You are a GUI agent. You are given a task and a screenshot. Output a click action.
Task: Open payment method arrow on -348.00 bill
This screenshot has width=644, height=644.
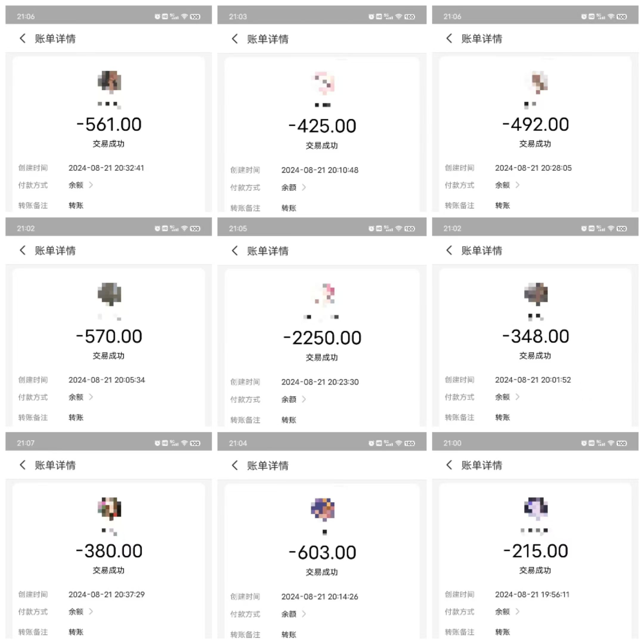pyautogui.click(x=517, y=397)
